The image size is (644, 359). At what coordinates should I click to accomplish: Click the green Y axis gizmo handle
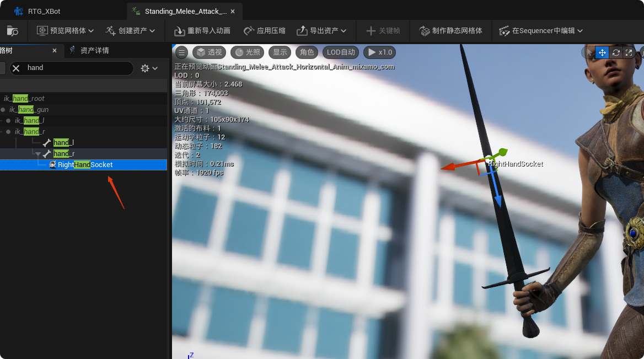[502, 153]
